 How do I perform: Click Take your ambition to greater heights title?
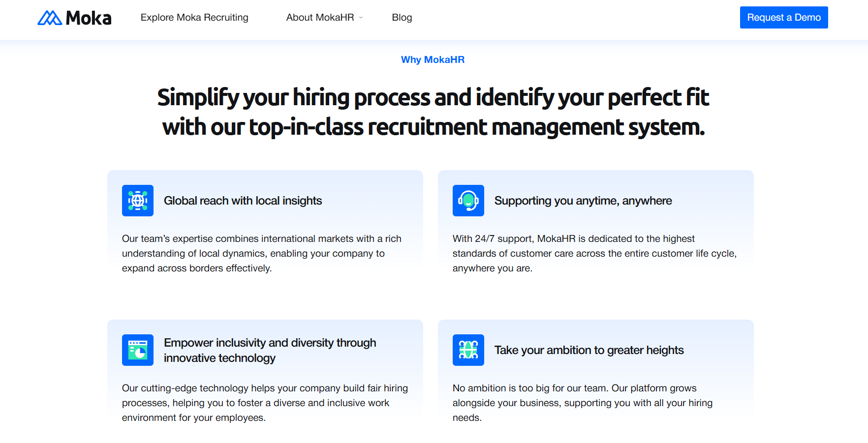coord(589,350)
